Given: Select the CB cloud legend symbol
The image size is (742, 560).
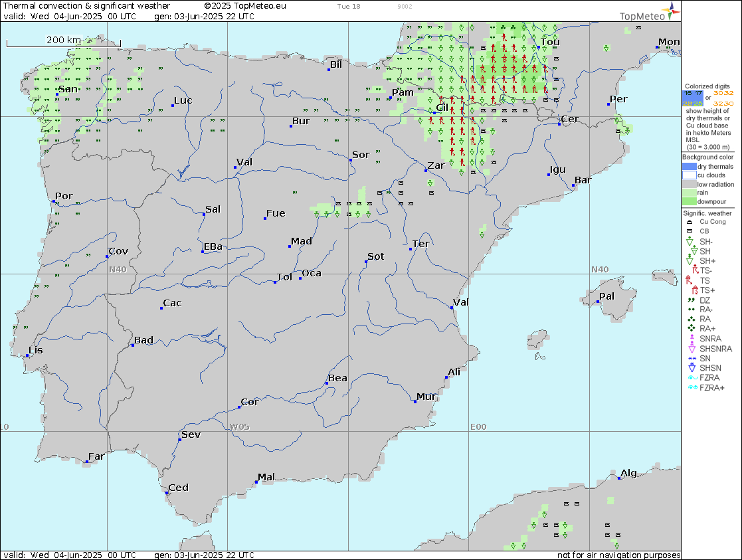Looking at the screenshot, I should pos(690,231).
